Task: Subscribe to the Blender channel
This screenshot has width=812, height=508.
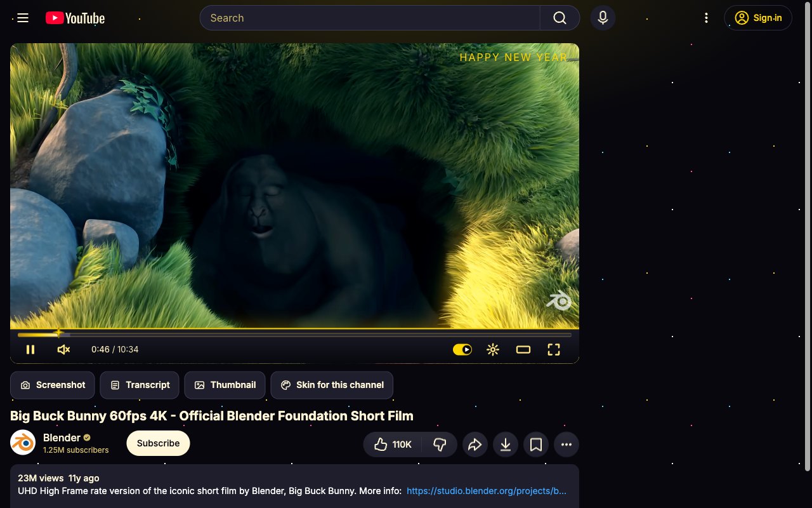Action: [158, 443]
